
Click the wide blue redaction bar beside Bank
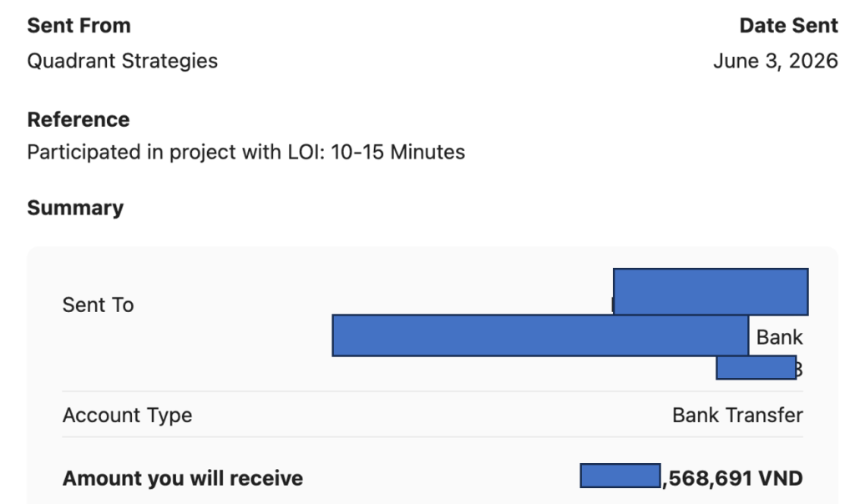(540, 335)
